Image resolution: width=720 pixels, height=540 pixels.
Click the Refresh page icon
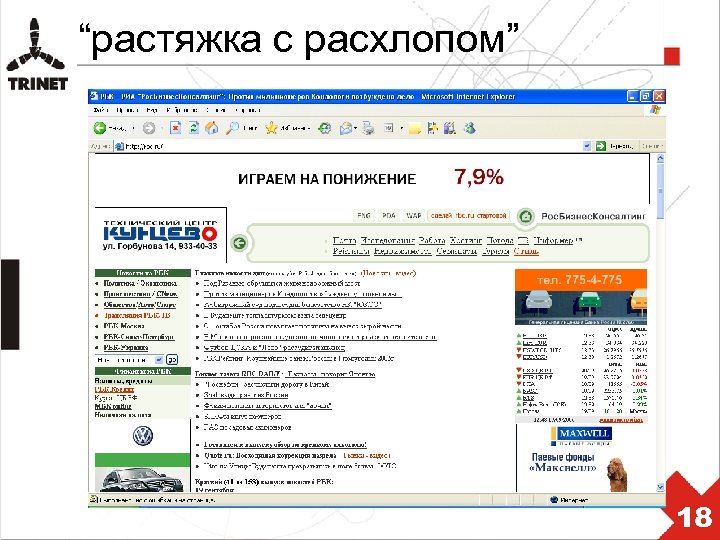[194, 128]
